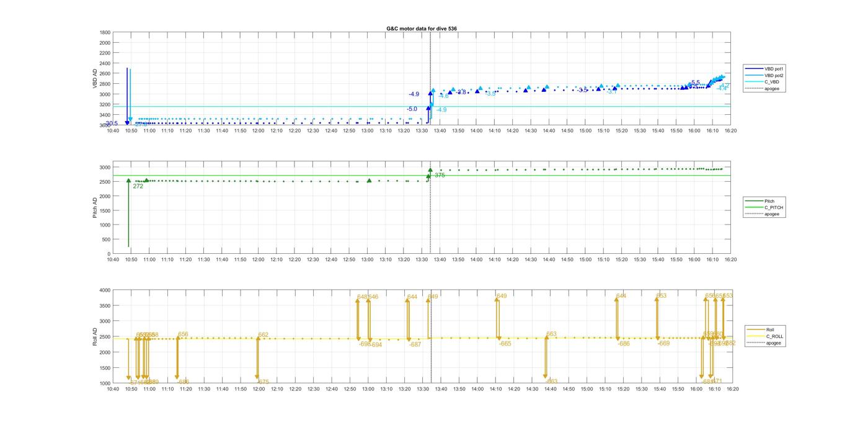Viewport: 868px width, 430px height.
Task: Click the "675" label in the Roll plot
Action: click(263, 382)
